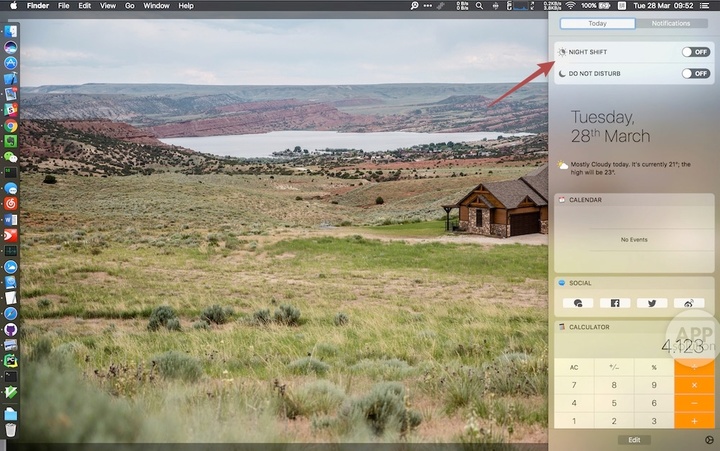Click the Edit button below the widgets
The height and width of the screenshot is (451, 720).
pos(634,440)
